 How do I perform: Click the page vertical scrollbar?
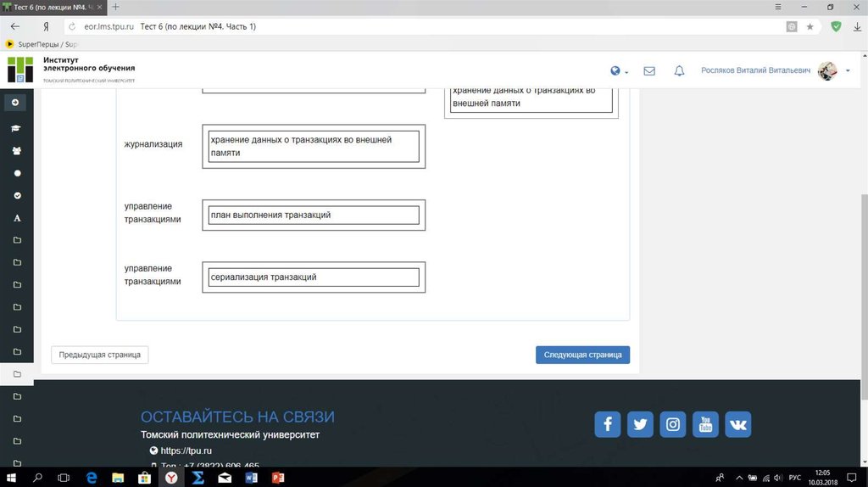(864, 296)
